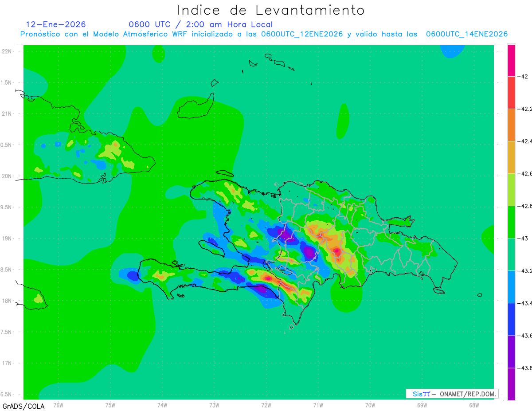Screen dimensions: 532x411
Task: Pick the light blue segment between -43.2 and -43.4
Action: click(511, 287)
